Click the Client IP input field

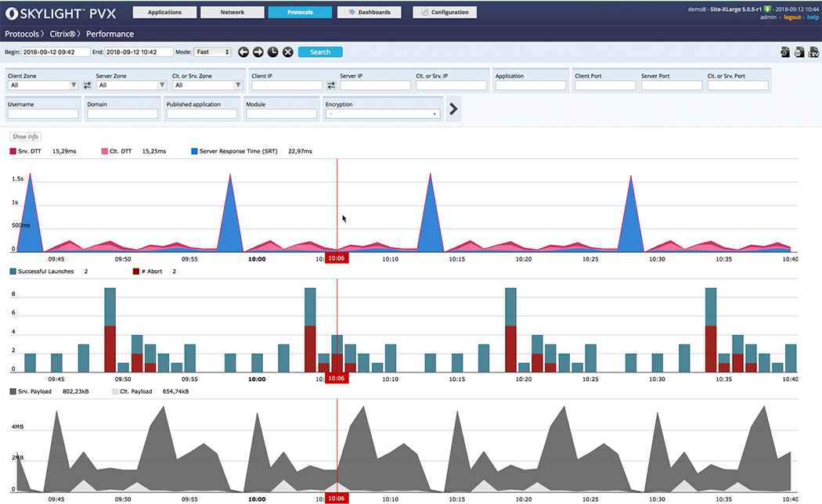[x=287, y=85]
